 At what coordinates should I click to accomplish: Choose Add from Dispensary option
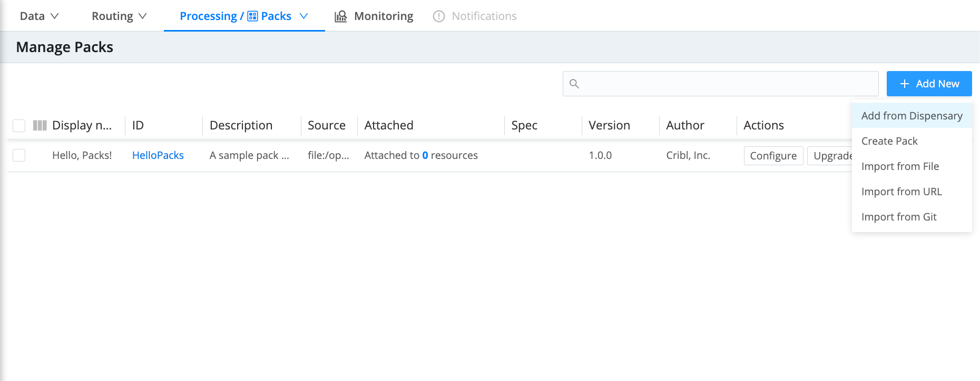[x=912, y=116]
